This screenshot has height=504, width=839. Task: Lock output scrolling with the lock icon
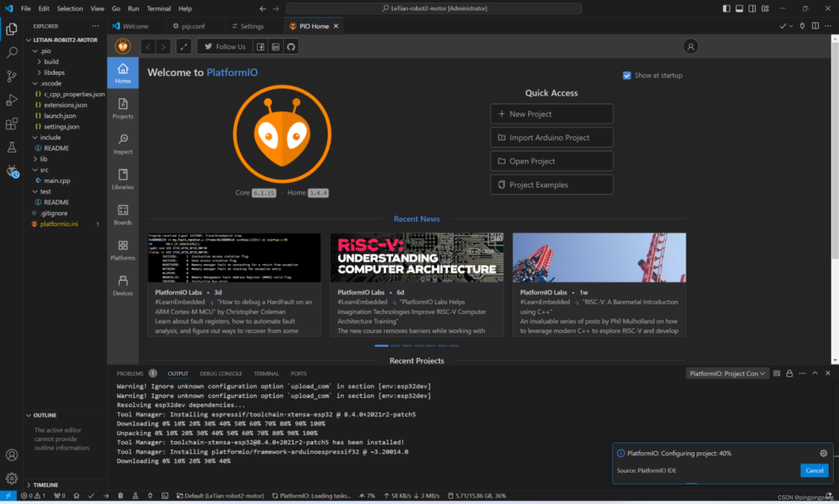click(x=789, y=374)
